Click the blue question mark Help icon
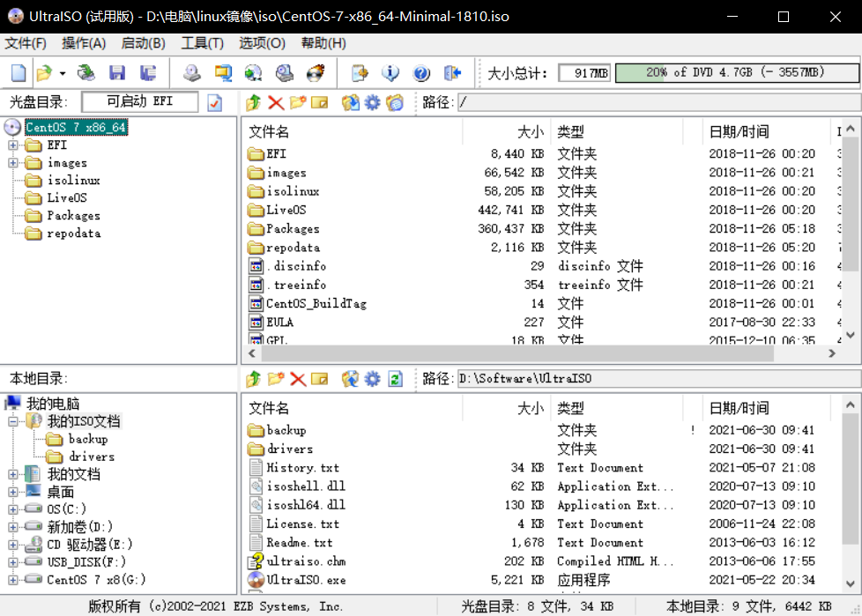 tap(421, 72)
